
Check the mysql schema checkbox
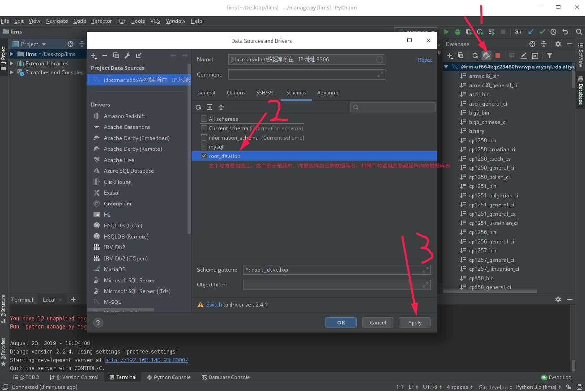tap(204, 146)
